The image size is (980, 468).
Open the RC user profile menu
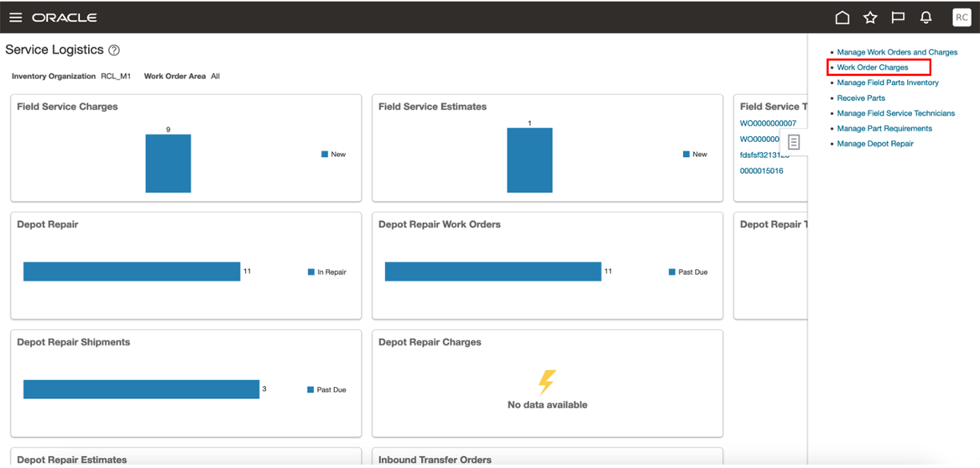click(962, 17)
